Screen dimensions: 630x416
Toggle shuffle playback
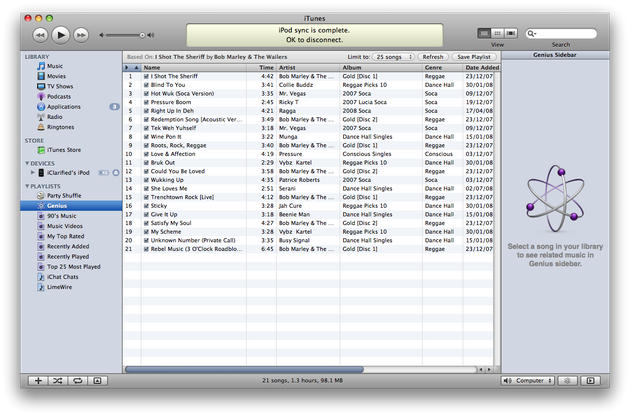pos(58,381)
